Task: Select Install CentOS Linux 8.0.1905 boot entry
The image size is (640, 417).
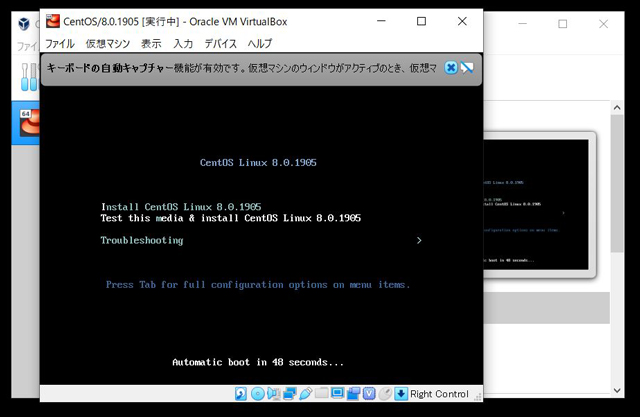Action: 181,207
